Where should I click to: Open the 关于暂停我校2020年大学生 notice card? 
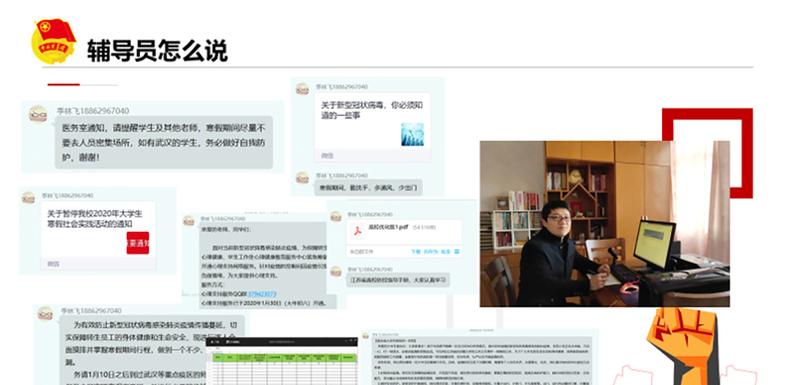pos(98,234)
